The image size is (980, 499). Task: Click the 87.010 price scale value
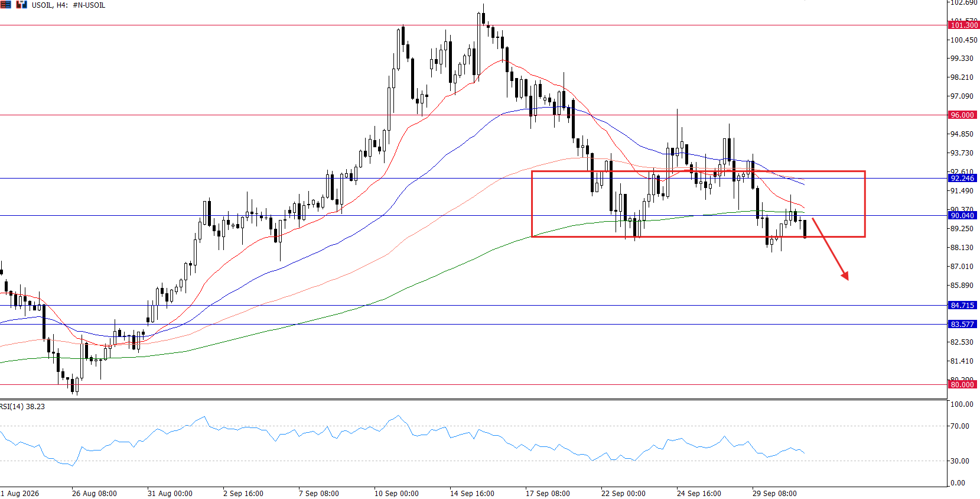pos(962,267)
